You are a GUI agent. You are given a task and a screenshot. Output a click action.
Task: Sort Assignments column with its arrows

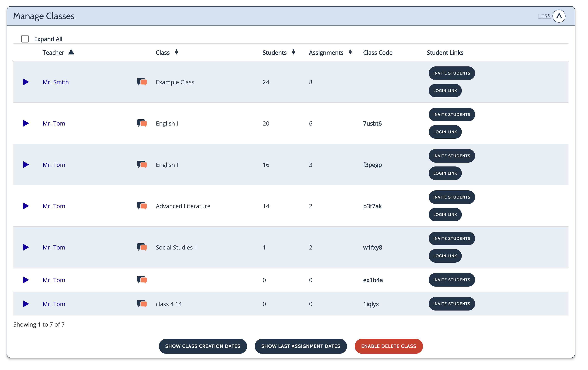(x=350, y=52)
